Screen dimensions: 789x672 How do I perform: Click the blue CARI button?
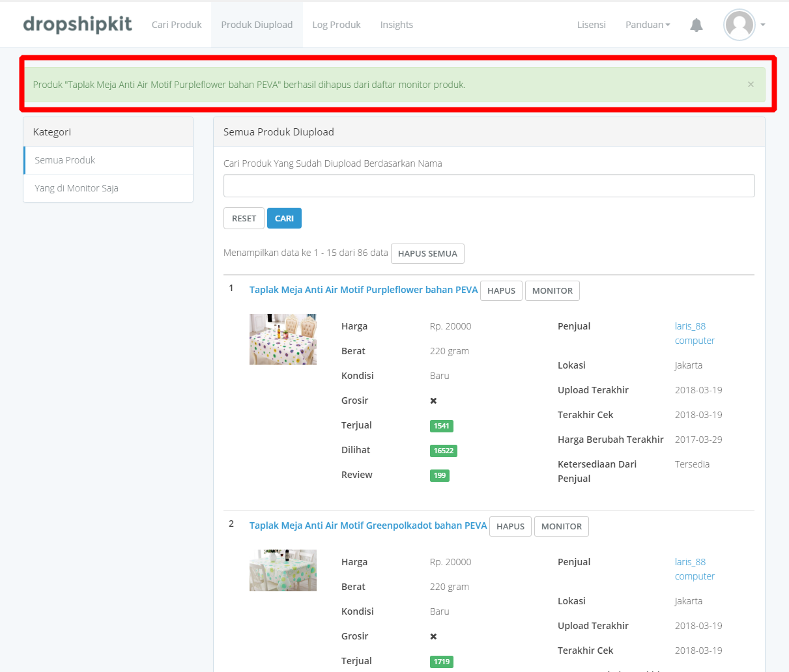[x=284, y=219]
